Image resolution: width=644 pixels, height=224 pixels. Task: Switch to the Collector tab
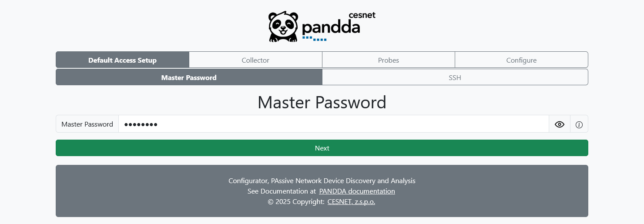[x=255, y=60]
